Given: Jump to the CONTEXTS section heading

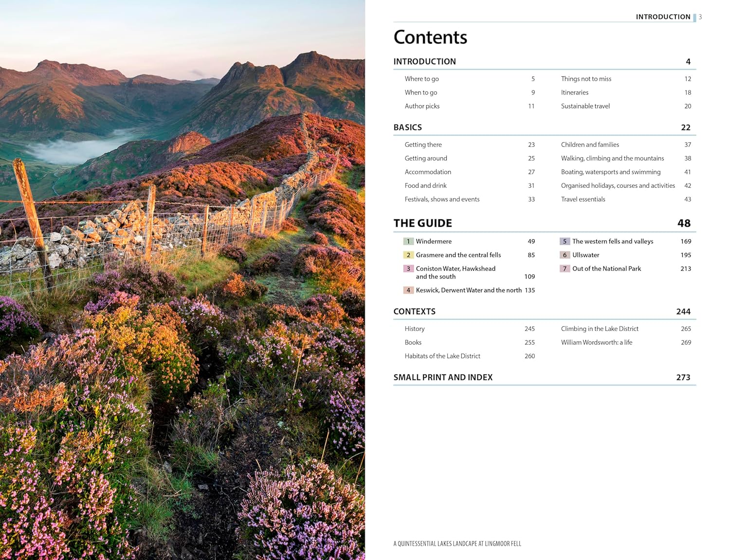Looking at the screenshot, I should tap(414, 311).
